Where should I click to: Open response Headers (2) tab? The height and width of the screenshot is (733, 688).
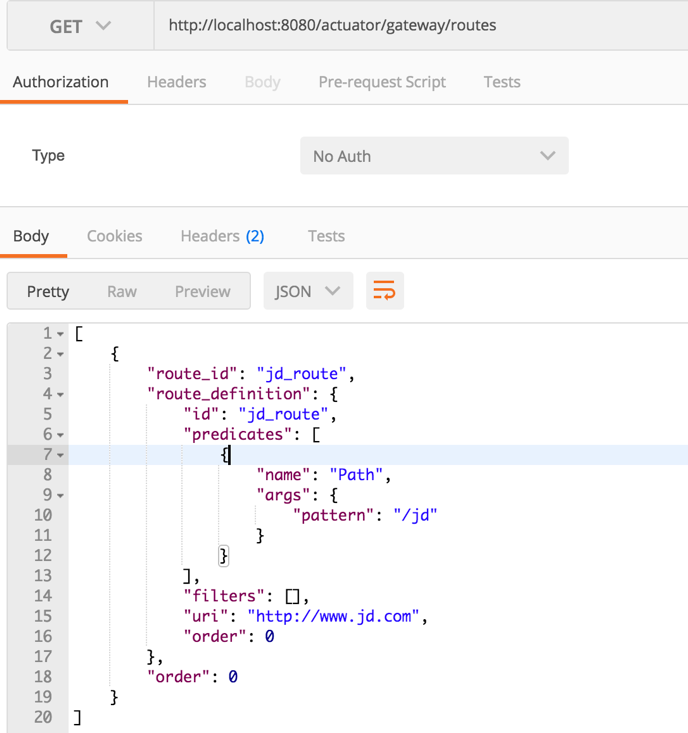pos(222,236)
